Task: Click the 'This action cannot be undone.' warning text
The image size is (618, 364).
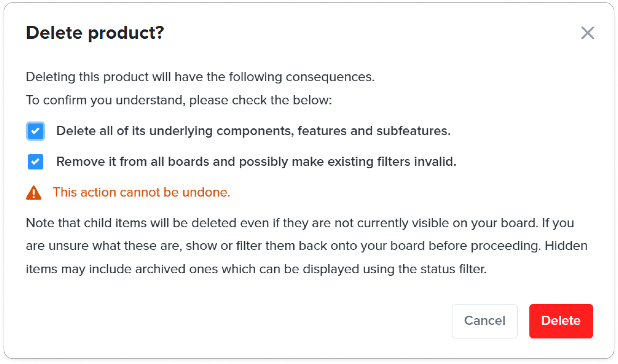Action: (x=142, y=192)
